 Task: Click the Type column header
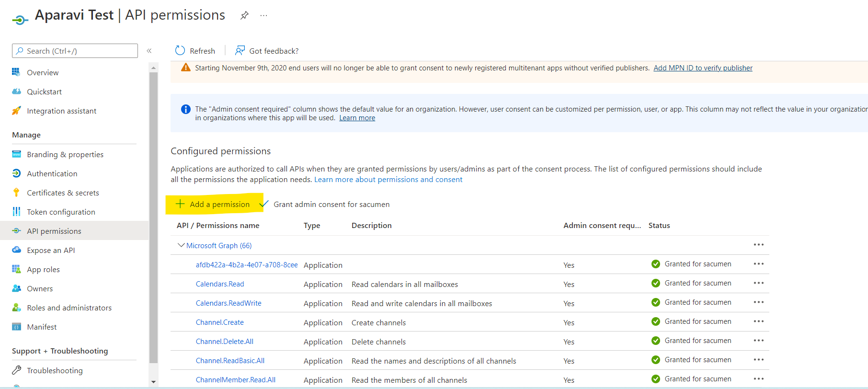[312, 225]
